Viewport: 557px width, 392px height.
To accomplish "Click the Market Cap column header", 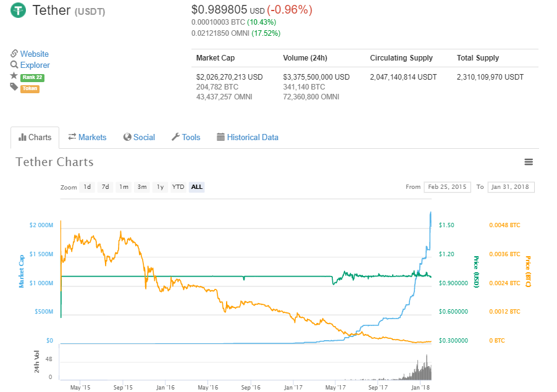I will [x=216, y=58].
